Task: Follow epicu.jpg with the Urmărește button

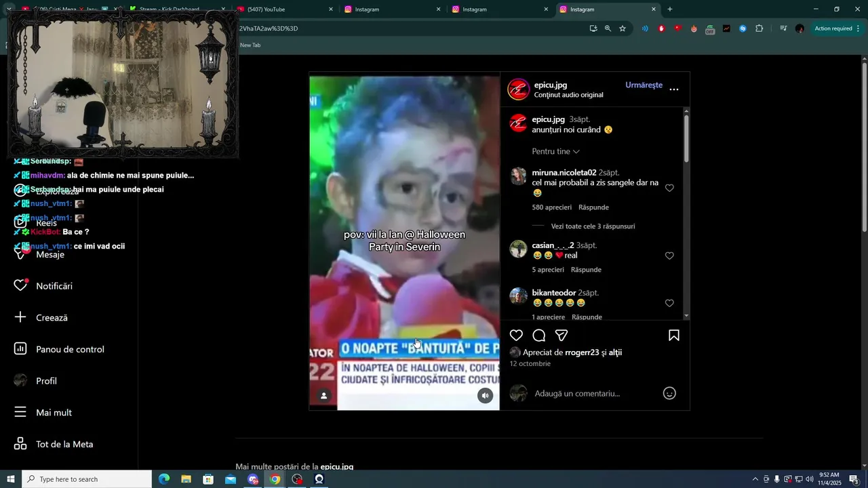Action: (644, 85)
